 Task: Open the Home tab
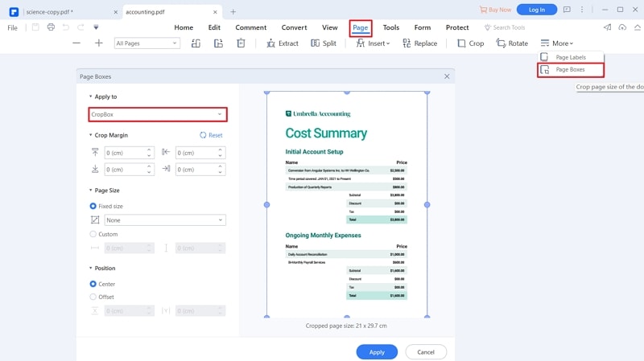click(184, 27)
